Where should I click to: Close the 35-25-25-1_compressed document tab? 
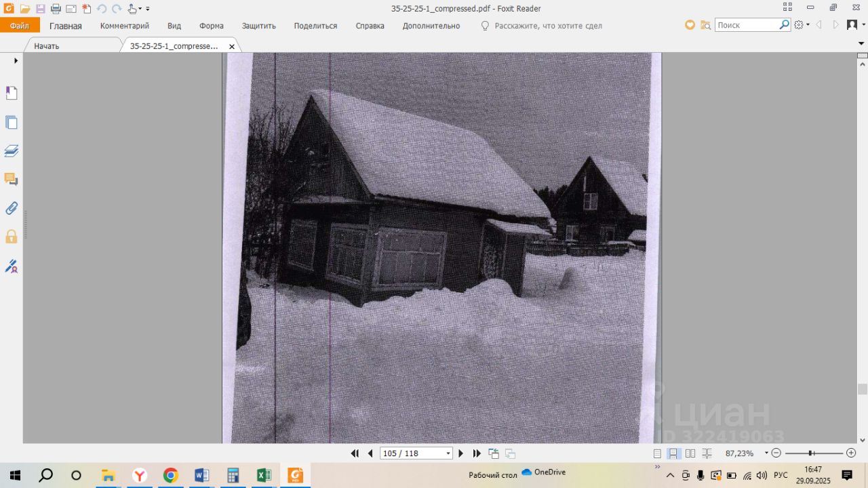point(232,47)
